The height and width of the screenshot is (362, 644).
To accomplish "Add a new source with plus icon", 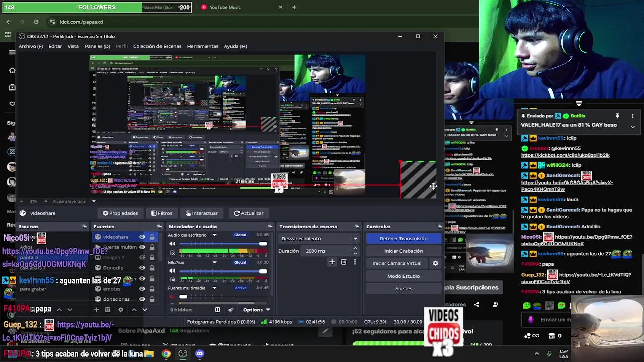I will pos(96,310).
